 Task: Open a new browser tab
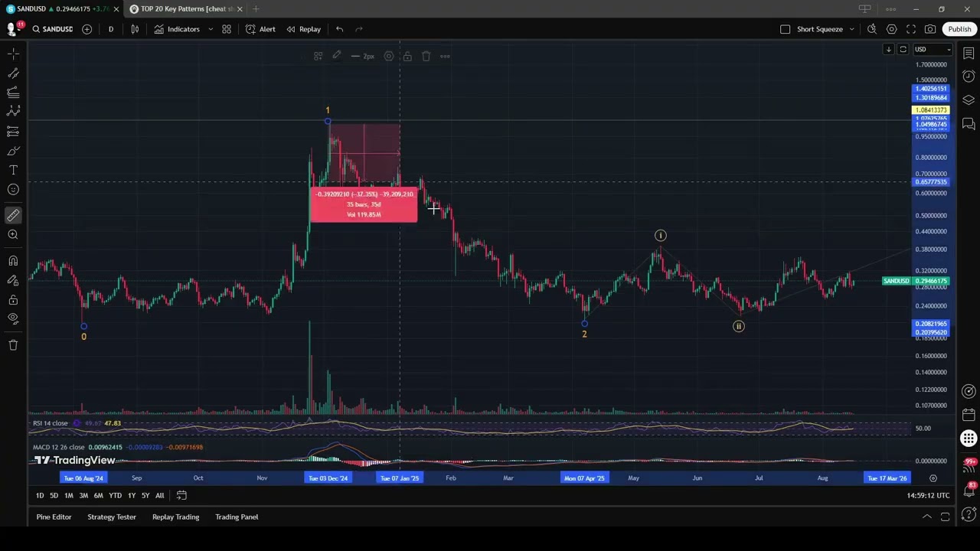click(x=256, y=9)
